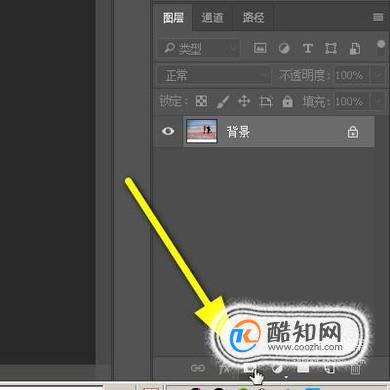The image size is (390, 390).
Task: Click the lock position move icon
Action: pyautogui.click(x=244, y=101)
